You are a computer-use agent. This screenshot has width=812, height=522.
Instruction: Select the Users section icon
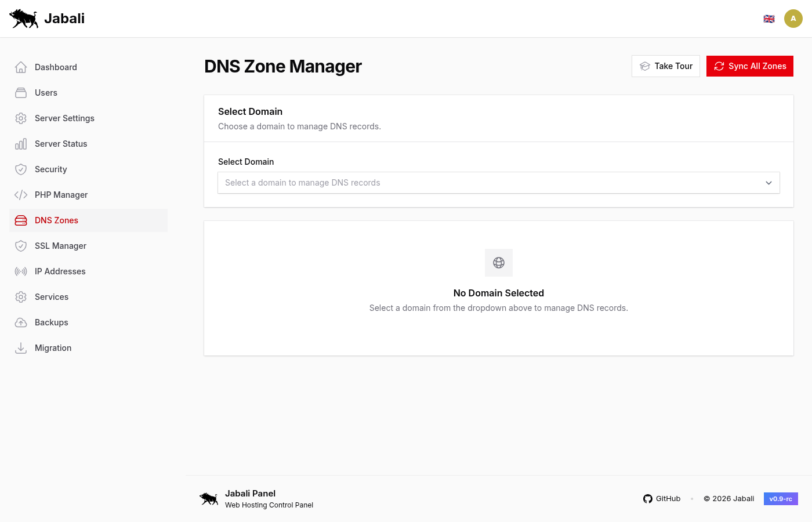click(x=21, y=93)
